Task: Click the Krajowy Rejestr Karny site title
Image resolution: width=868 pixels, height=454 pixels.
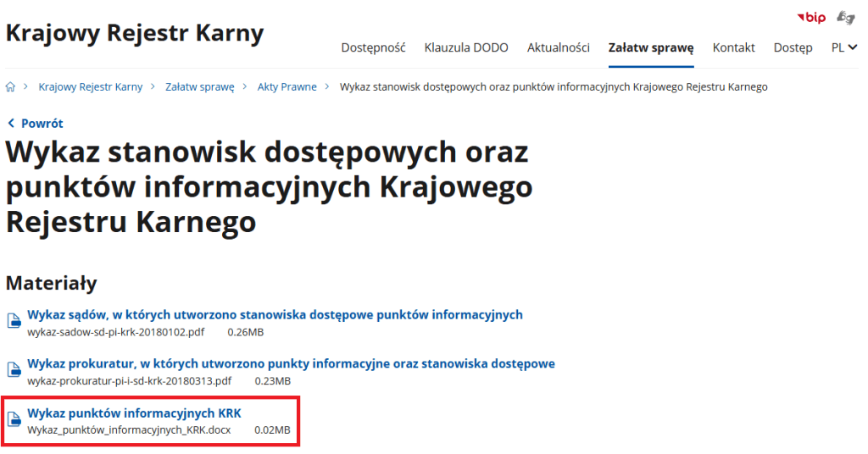Action: 135,33
